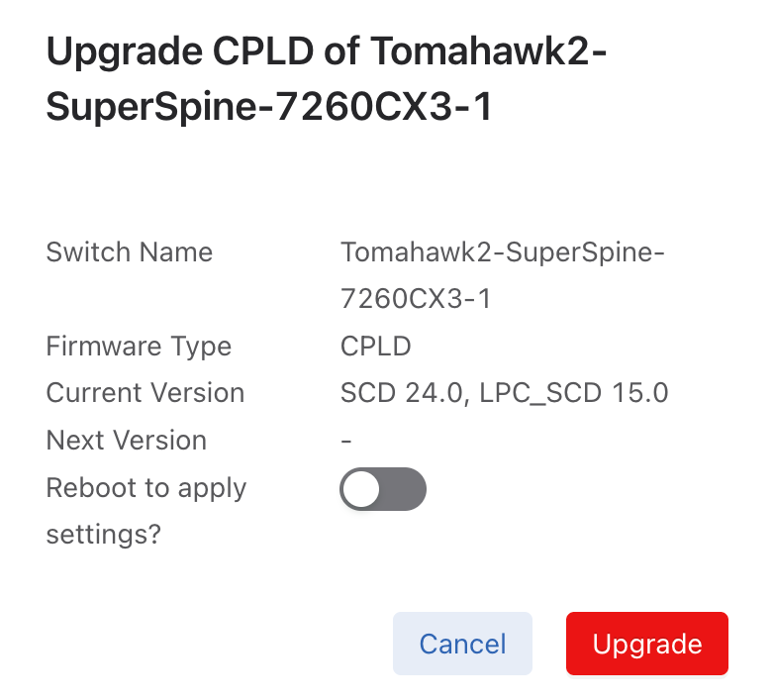This screenshot has height=700, width=774.
Task: Toggle the Reboot to apply settings switch
Action: 383,489
